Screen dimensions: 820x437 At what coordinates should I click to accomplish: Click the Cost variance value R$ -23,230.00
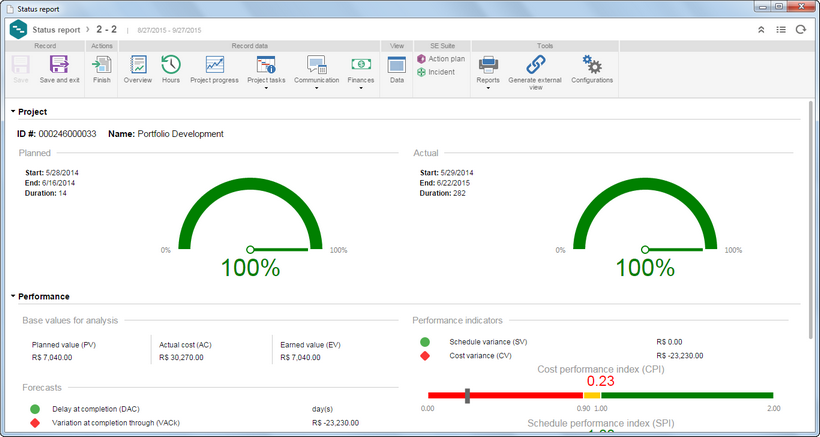point(680,356)
